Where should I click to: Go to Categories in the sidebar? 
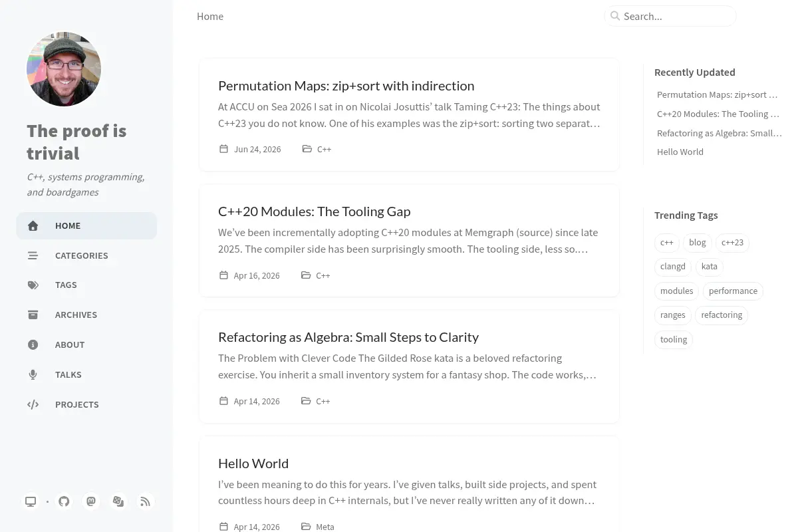(86, 255)
